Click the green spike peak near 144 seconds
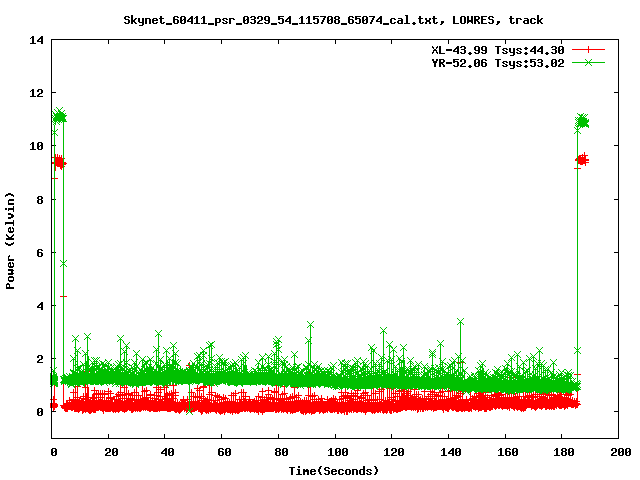The height and width of the screenshot is (480, 640). click(x=460, y=322)
